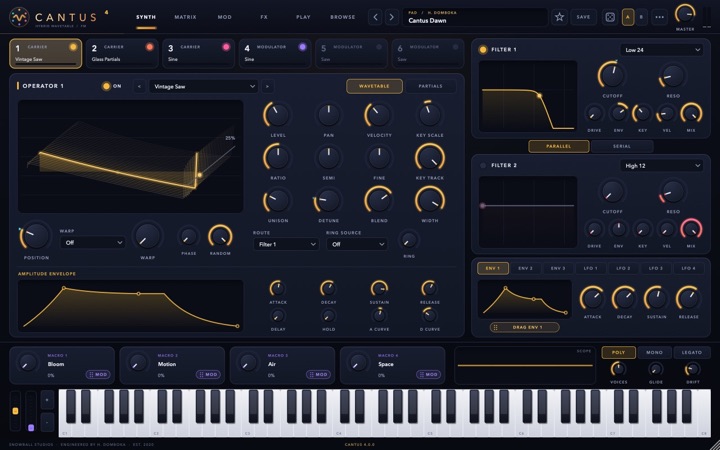Switch to the Mod tab
Image resolution: width=720 pixels, height=450 pixels.
[x=225, y=17]
